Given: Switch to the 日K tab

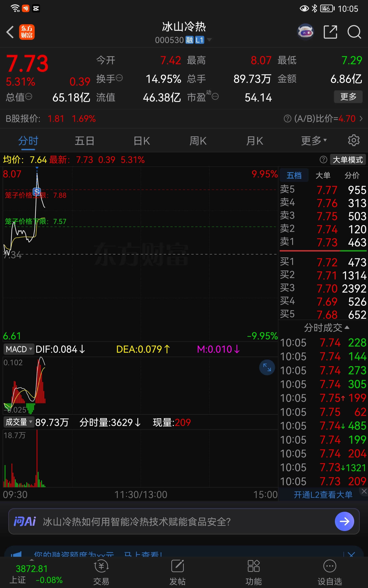Looking at the screenshot, I should [142, 141].
